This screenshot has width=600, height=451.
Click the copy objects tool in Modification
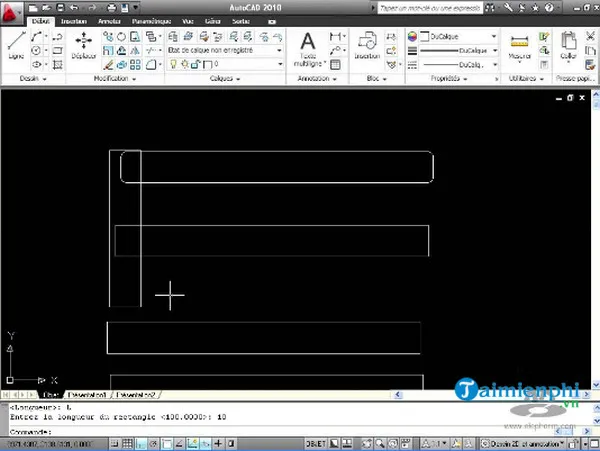(x=108, y=37)
